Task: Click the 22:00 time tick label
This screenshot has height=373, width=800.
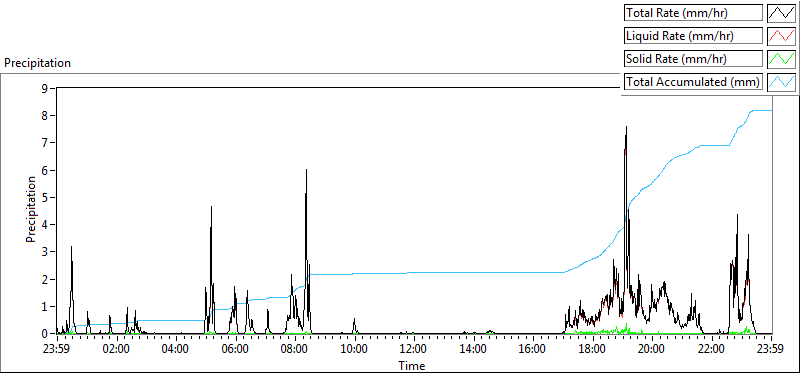Action: coord(712,350)
